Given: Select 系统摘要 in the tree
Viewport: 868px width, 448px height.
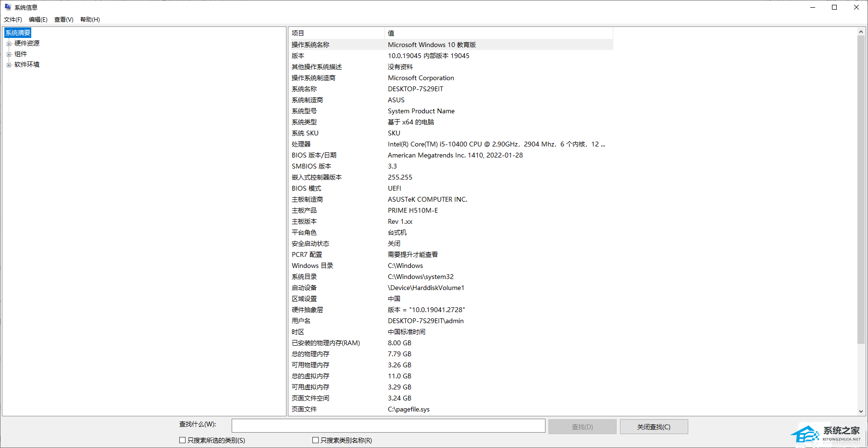Looking at the screenshot, I should [x=18, y=33].
